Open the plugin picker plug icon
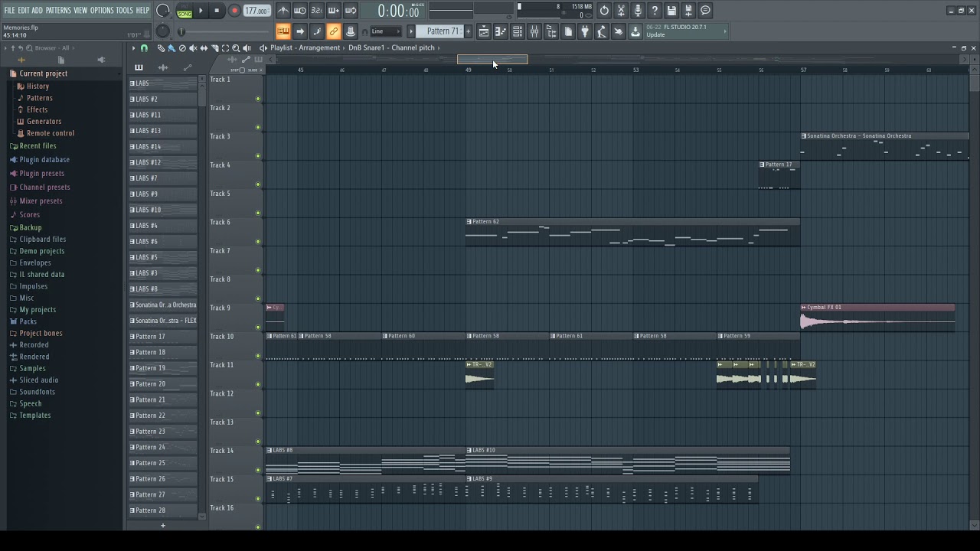 click(x=585, y=31)
